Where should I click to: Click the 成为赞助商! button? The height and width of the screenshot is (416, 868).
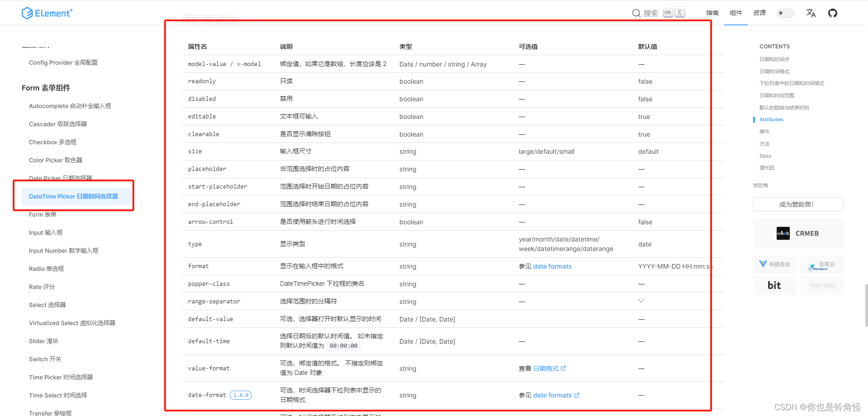(797, 204)
